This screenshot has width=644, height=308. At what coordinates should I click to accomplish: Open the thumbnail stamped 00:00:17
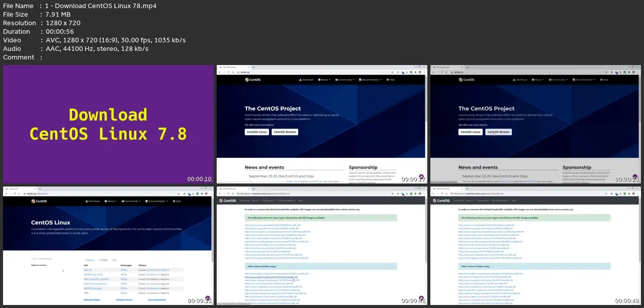(x=323, y=124)
